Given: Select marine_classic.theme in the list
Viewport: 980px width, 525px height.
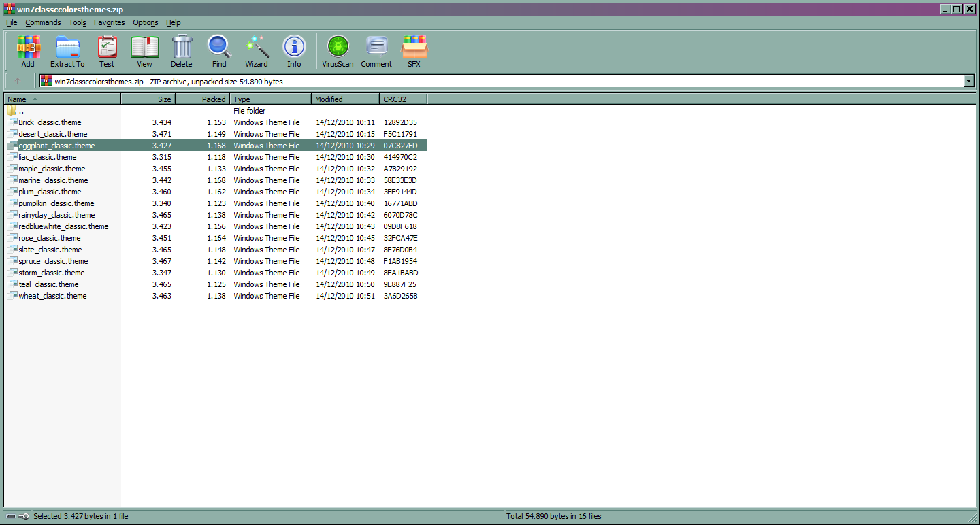Looking at the screenshot, I should click(x=53, y=180).
